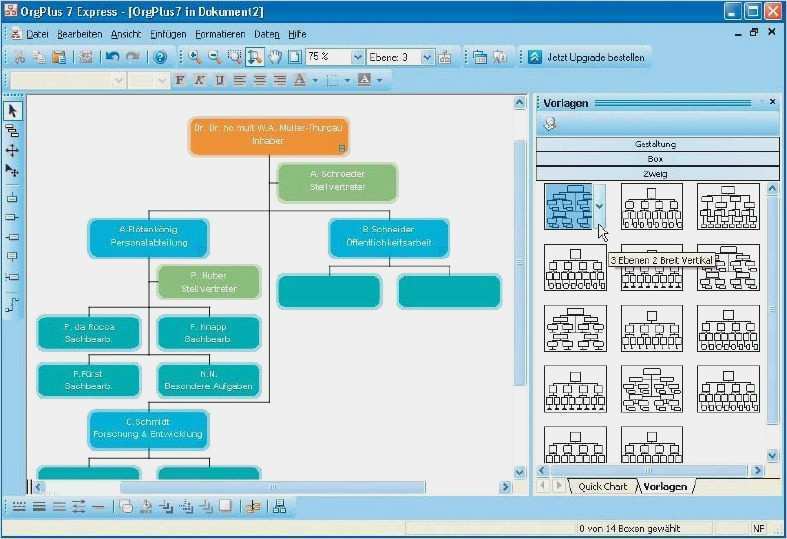Click the zoom out magnifier icon
Image resolution: width=787 pixels, height=539 pixels.
click(214, 57)
